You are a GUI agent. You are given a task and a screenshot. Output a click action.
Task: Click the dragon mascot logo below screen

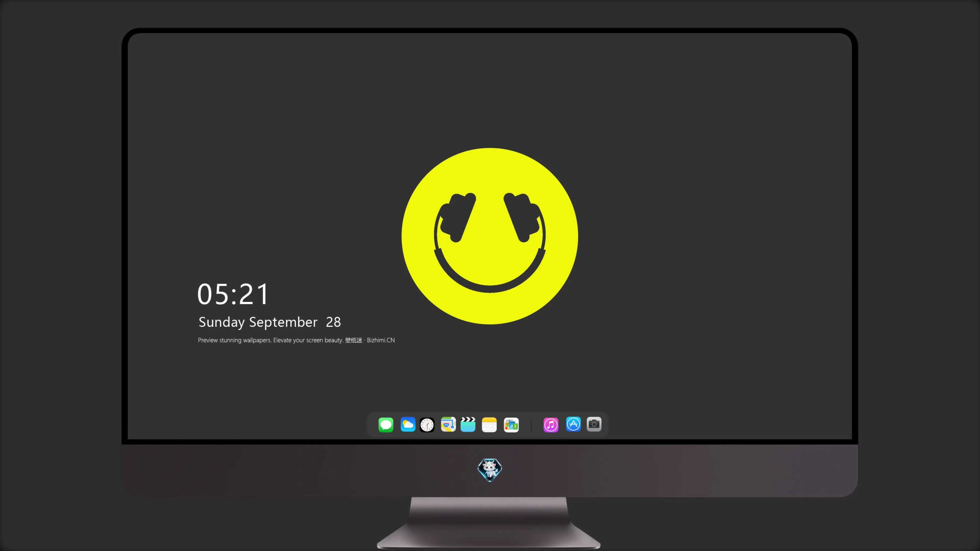490,470
